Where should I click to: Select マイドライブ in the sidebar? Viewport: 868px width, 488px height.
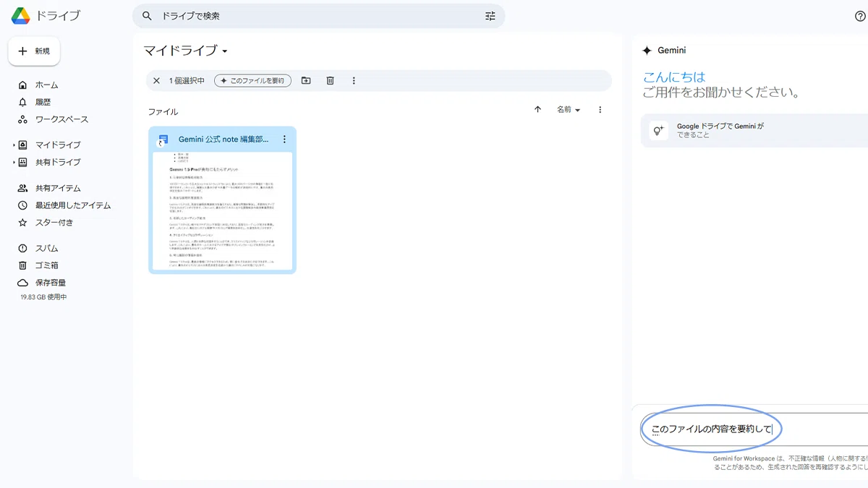tap(58, 145)
